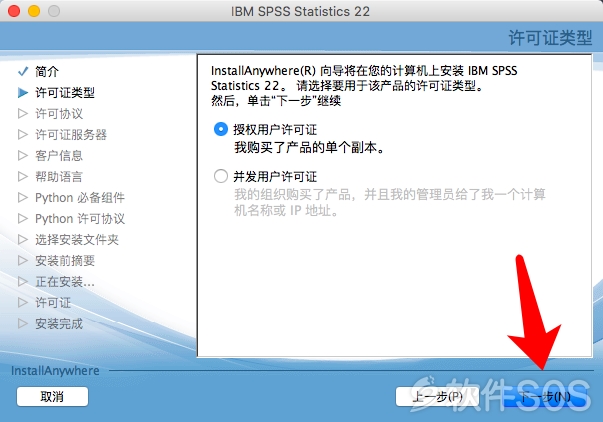Screen dimensions: 603x422
Task: Click triangle icon beside 许可证服务器
Action: (23, 135)
